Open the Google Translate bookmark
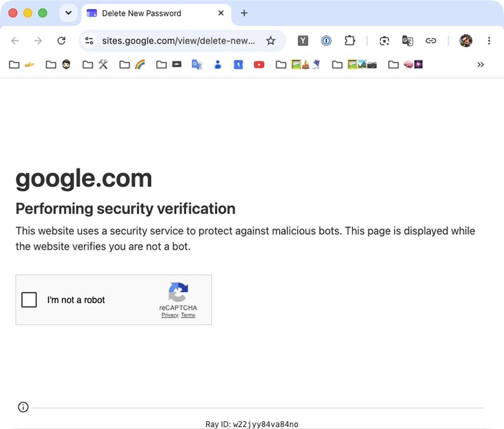 197,65
